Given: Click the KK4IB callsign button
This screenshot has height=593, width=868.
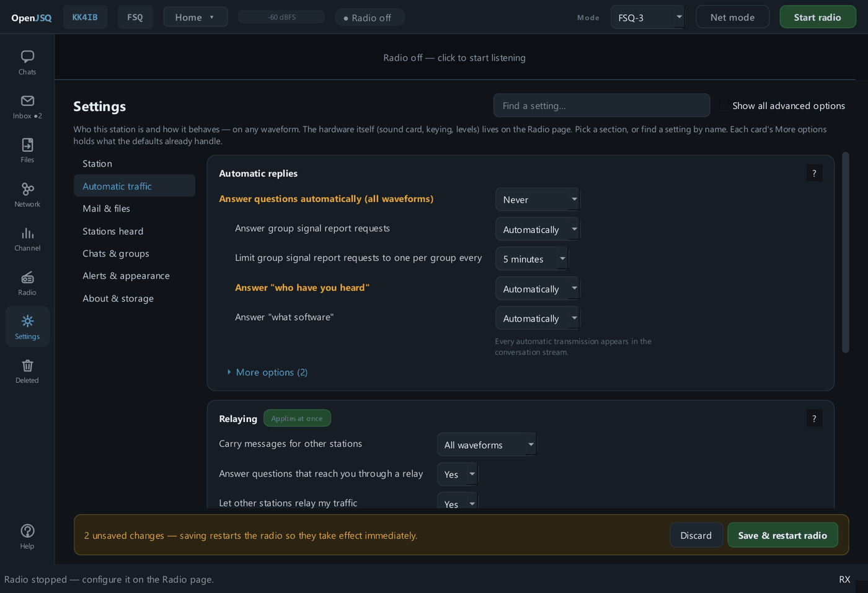Looking at the screenshot, I should point(85,17).
